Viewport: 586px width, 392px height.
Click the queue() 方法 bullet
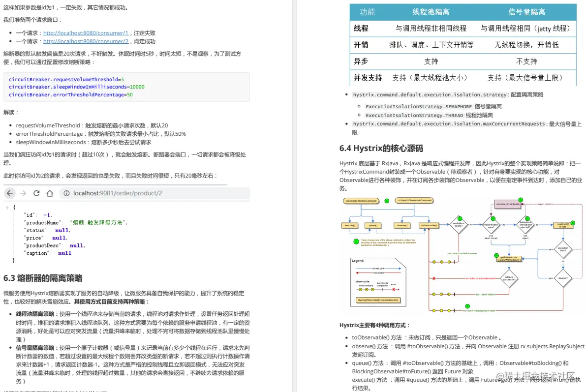click(460, 367)
